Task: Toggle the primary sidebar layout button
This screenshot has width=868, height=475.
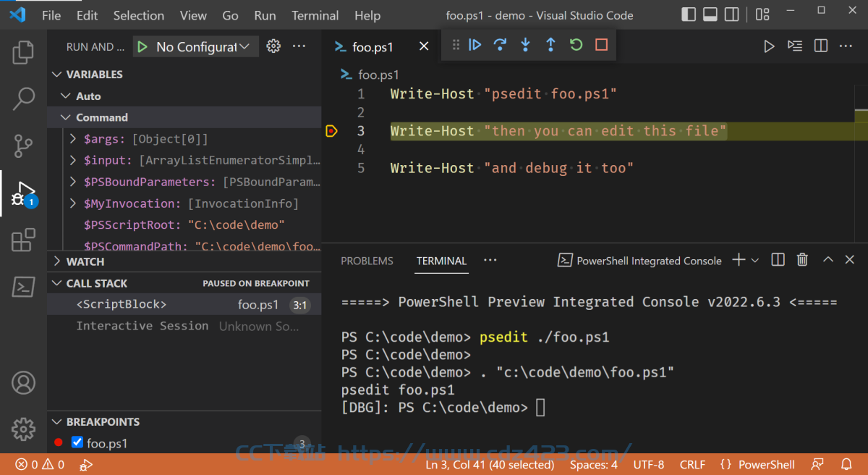Action: pyautogui.click(x=689, y=14)
